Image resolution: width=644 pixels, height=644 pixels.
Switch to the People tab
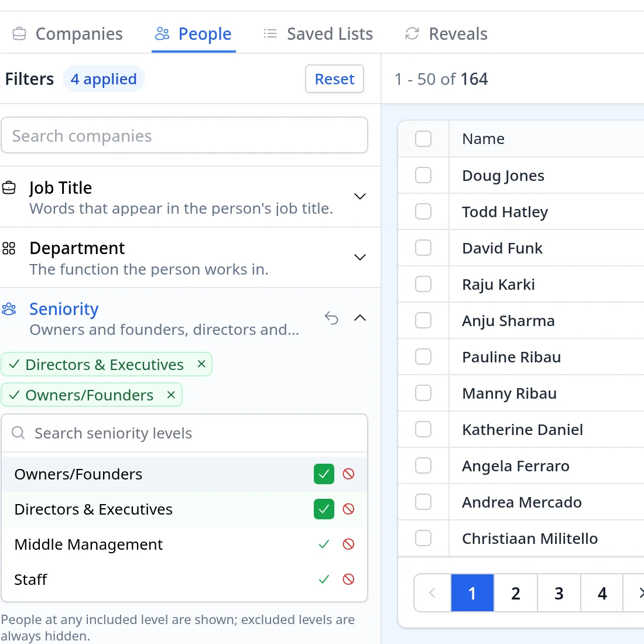(193, 34)
